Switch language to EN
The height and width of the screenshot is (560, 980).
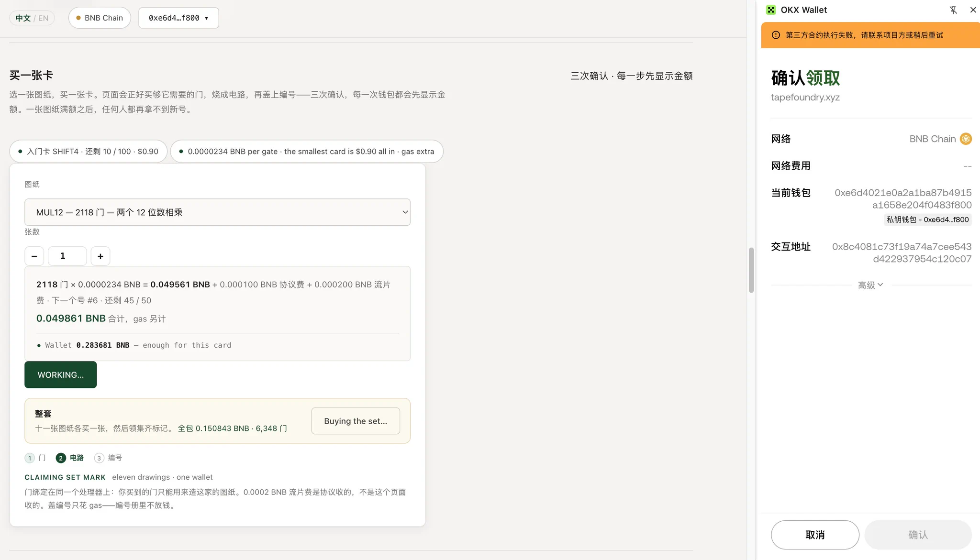[x=43, y=18]
